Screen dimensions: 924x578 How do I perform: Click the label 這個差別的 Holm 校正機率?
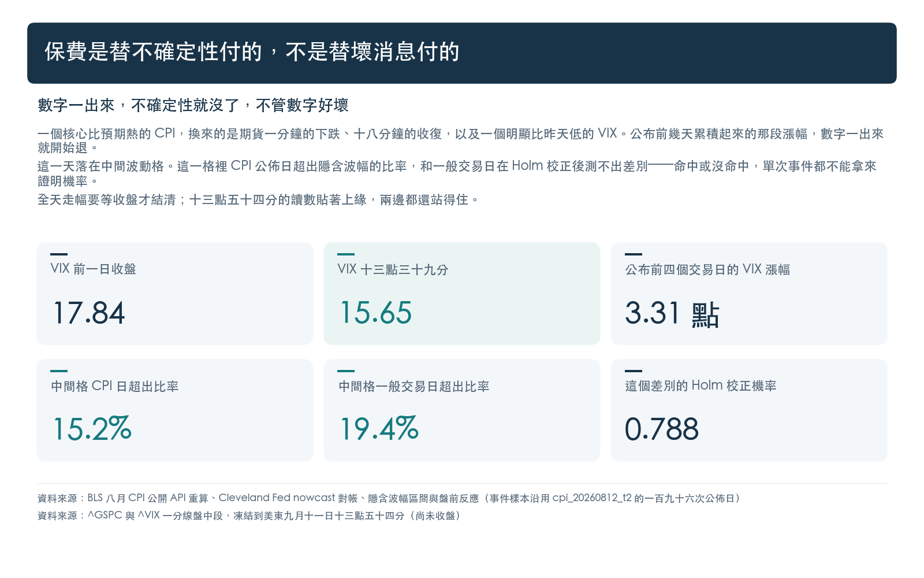701,386
